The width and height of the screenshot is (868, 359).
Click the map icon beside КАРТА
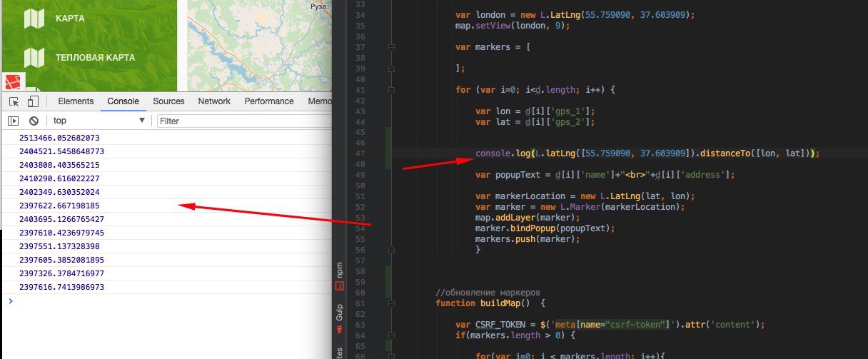click(x=34, y=19)
